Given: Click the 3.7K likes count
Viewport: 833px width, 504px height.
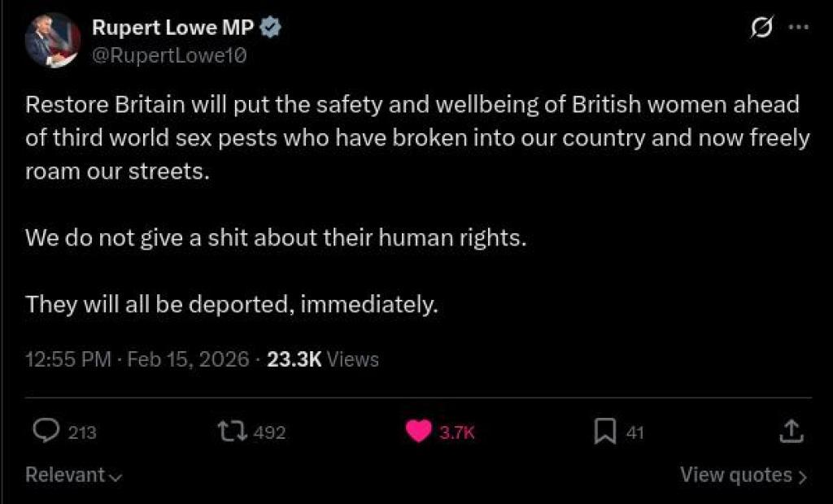Looking at the screenshot, I should pos(456,433).
